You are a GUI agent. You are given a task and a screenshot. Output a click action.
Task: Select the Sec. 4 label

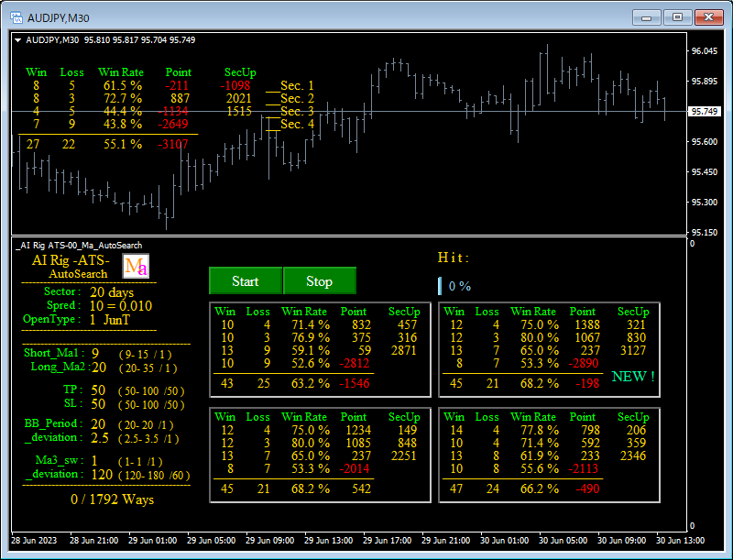point(297,124)
